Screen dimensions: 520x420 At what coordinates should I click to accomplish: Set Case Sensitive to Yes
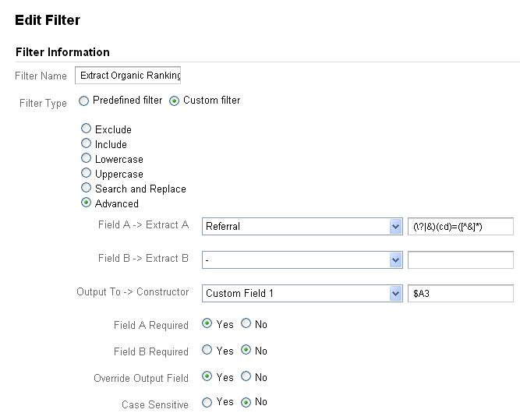tap(207, 402)
